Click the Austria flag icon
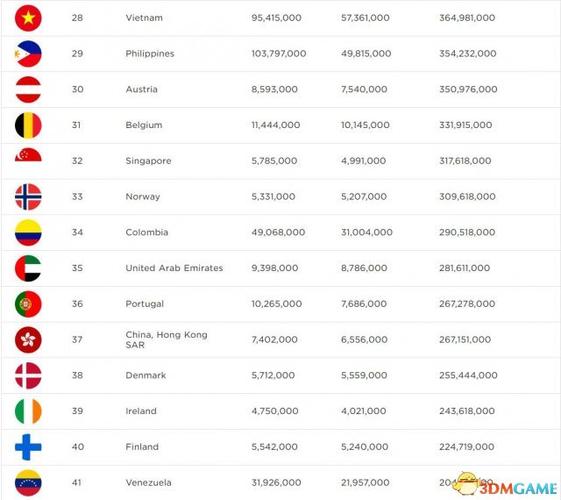Screen dimensions: 561x500 point(28,89)
